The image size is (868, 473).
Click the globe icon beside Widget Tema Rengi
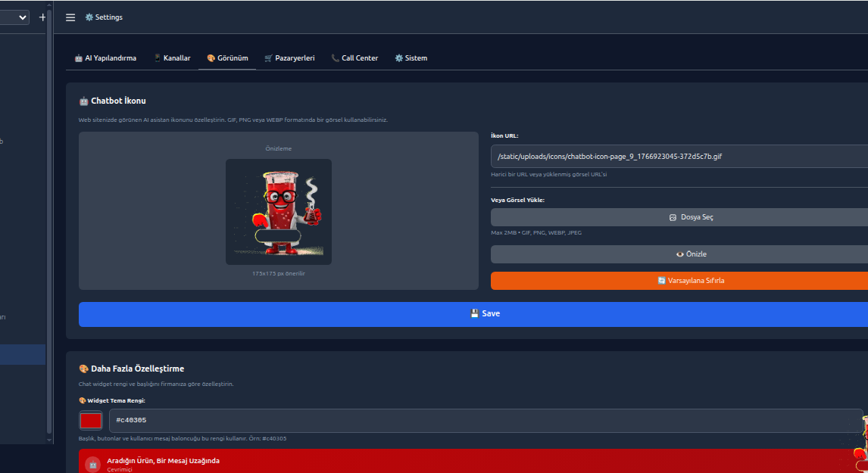[x=82, y=400]
